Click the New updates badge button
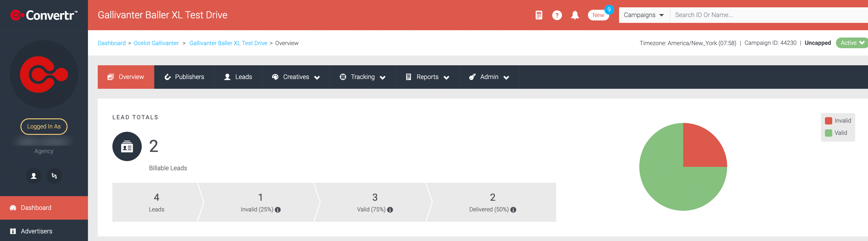868x241 pixels. pyautogui.click(x=598, y=15)
